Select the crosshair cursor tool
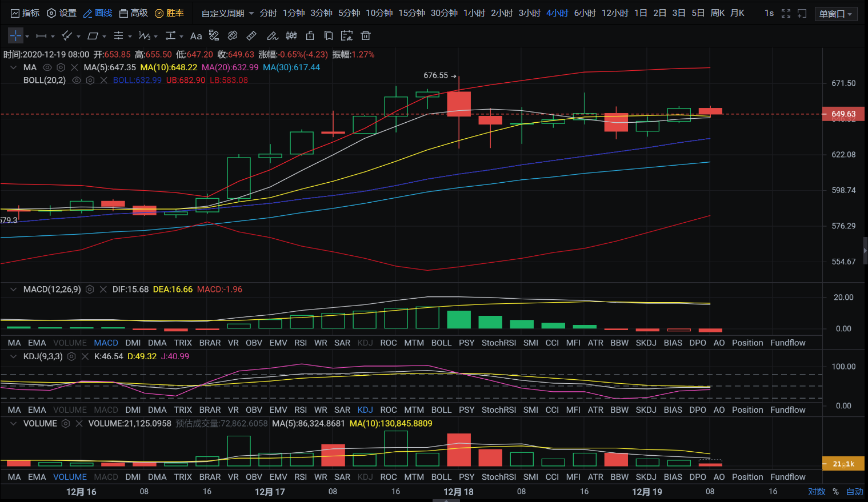Viewport: 868px width, 502px height. click(x=15, y=36)
